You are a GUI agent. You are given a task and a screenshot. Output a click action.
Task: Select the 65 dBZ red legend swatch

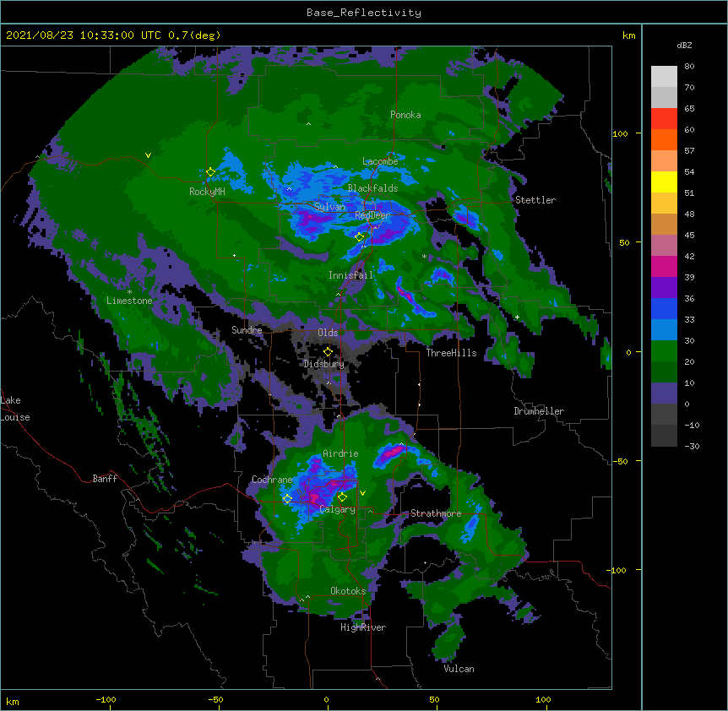[664, 119]
